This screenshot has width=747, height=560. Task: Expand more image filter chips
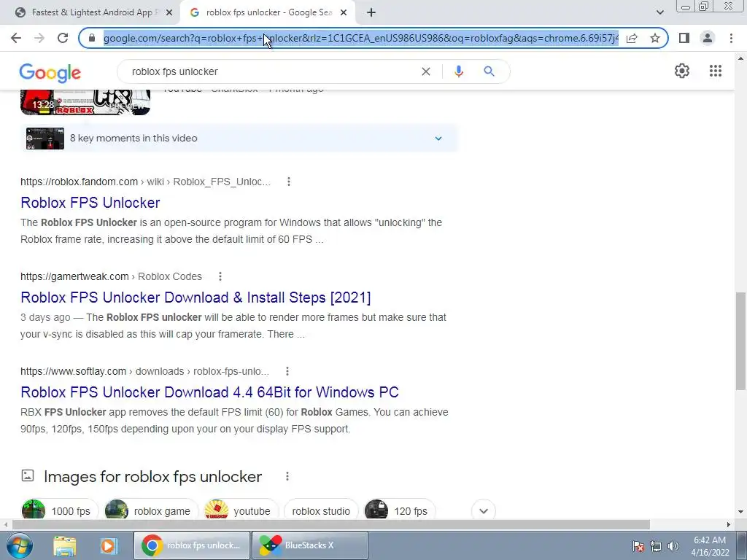[x=484, y=511]
